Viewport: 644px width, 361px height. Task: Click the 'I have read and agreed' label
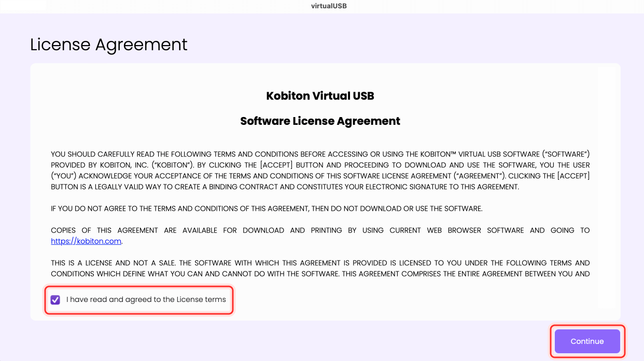pos(146,299)
